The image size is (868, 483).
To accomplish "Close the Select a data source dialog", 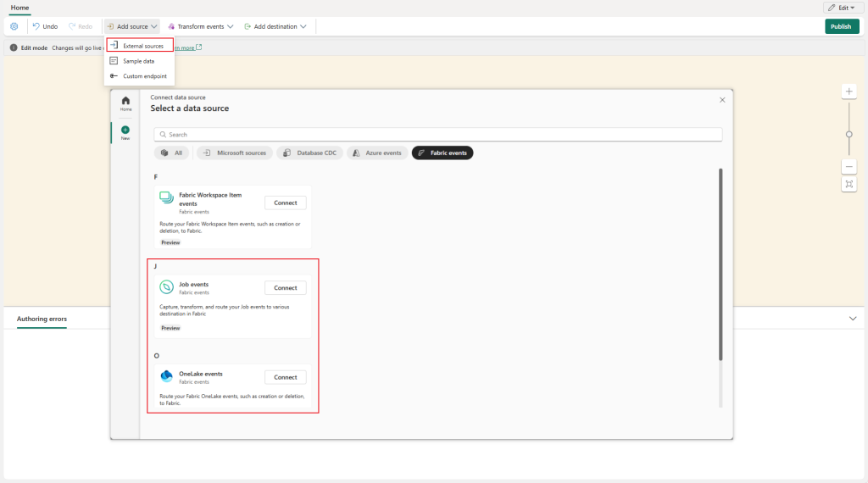I will 722,100.
